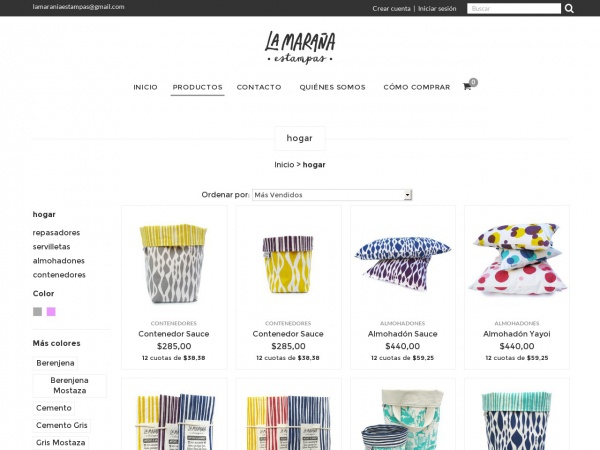Open the Ordenar por dropdown
The width and height of the screenshot is (600, 450).
click(332, 195)
